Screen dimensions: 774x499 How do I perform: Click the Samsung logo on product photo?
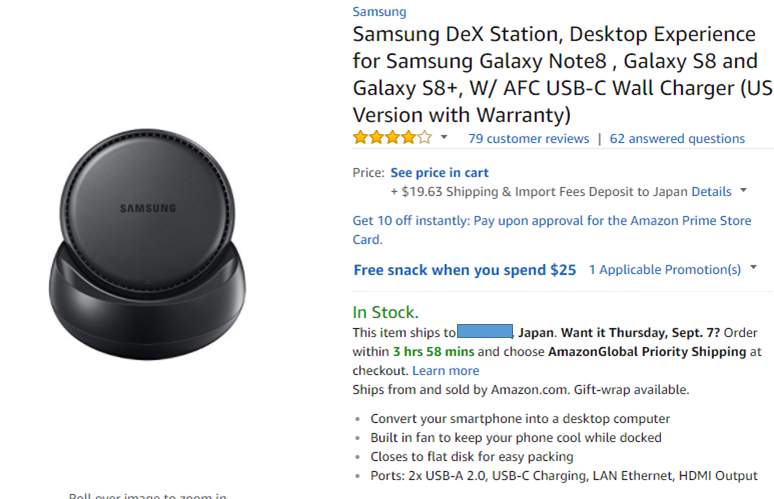(x=148, y=208)
